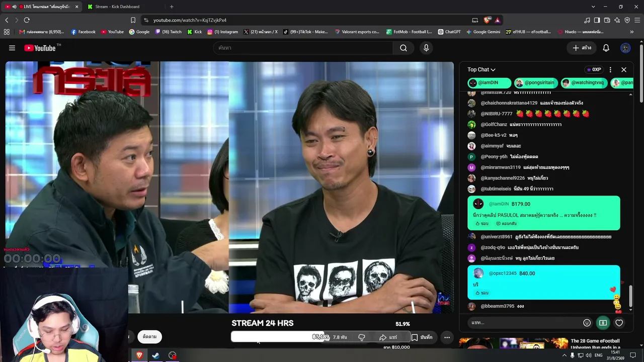Open chat options three-dot menu
This screenshot has width=644, height=362.
(610, 69)
